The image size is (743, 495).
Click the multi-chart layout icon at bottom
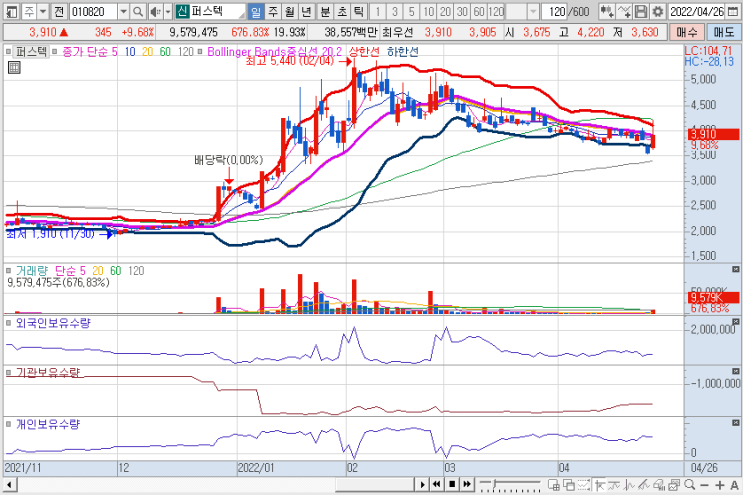click(x=674, y=485)
